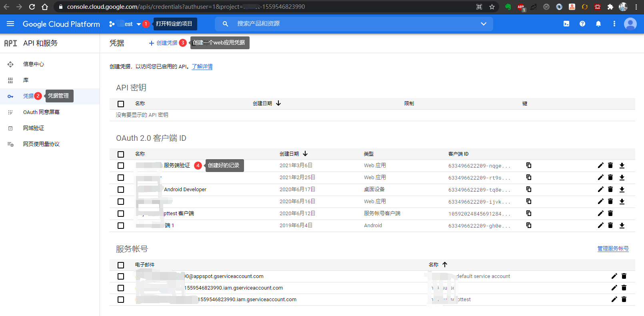Bookmark this page with star icon

[492, 7]
